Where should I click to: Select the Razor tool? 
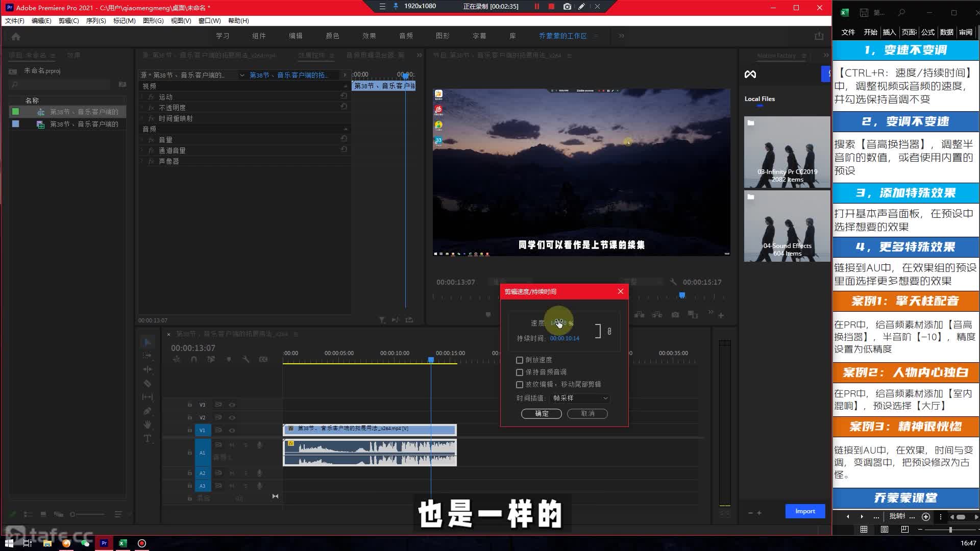[x=148, y=383]
